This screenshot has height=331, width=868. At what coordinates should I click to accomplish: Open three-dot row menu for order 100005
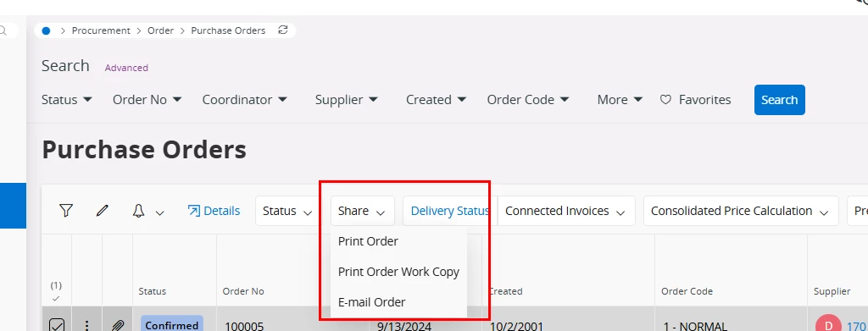tap(87, 326)
